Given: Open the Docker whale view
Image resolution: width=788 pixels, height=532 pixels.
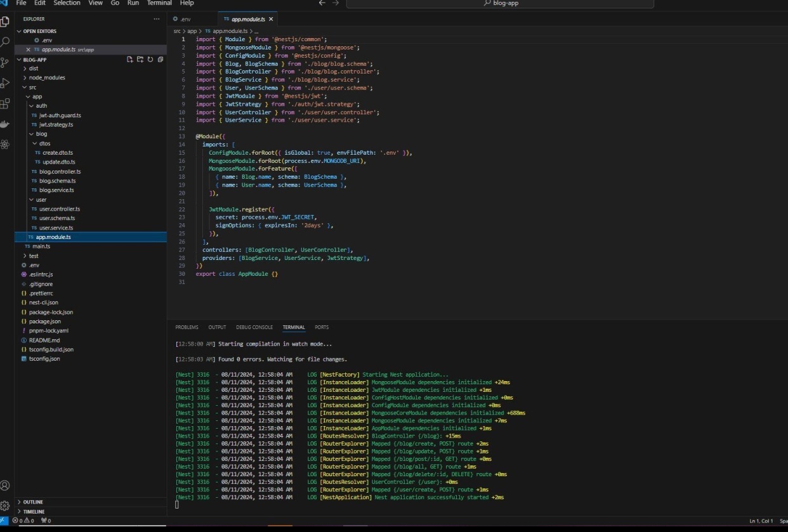Looking at the screenshot, I should click(5, 124).
